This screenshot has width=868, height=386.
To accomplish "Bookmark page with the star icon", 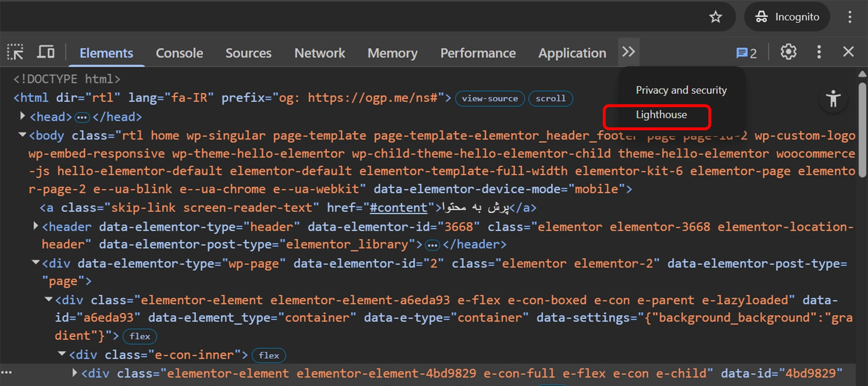I will pos(716,17).
